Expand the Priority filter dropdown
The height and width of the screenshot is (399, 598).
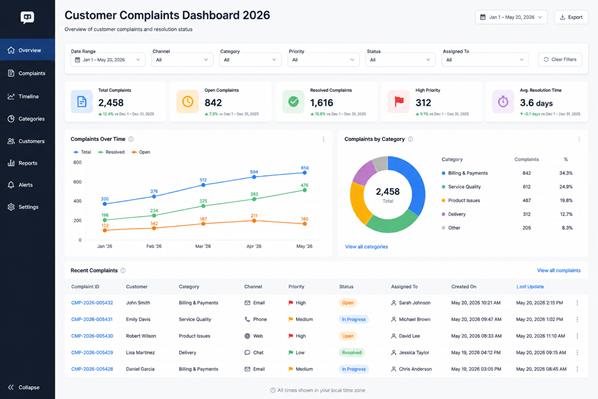(323, 60)
